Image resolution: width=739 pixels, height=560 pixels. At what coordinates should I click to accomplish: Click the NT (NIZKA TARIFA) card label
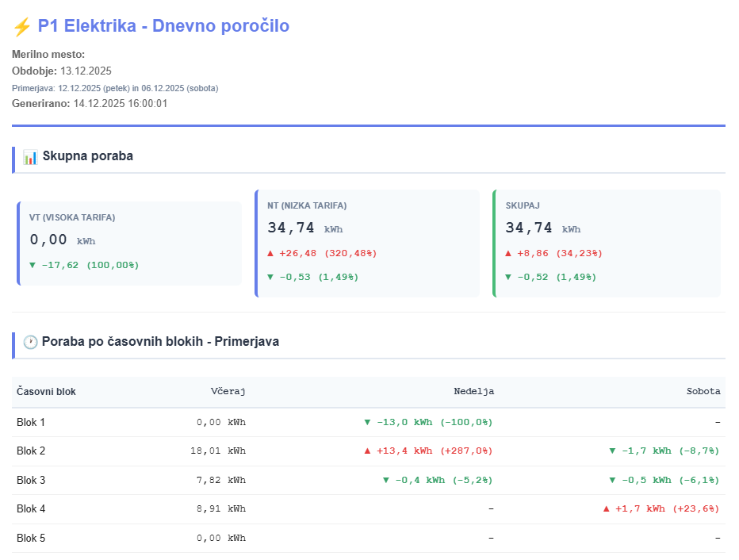307,205
